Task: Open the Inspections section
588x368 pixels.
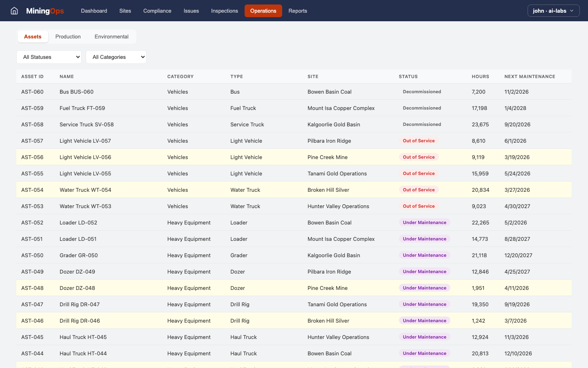Action: click(224, 11)
